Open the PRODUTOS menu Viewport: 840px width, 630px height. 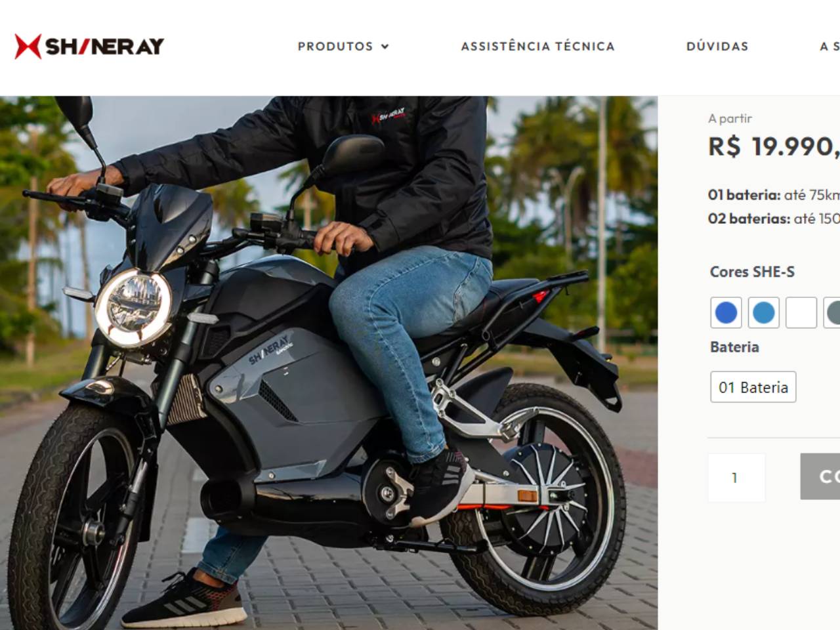(335, 46)
